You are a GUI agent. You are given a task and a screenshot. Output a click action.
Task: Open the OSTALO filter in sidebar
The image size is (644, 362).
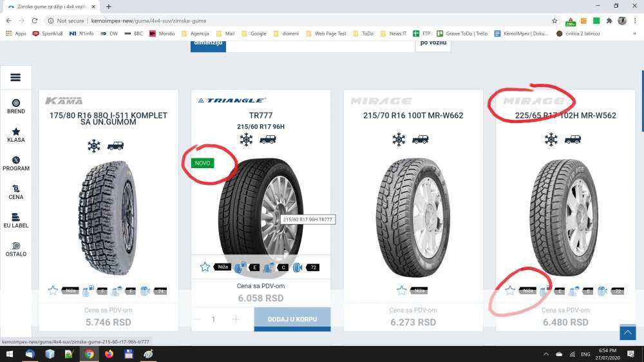pyautogui.click(x=16, y=249)
